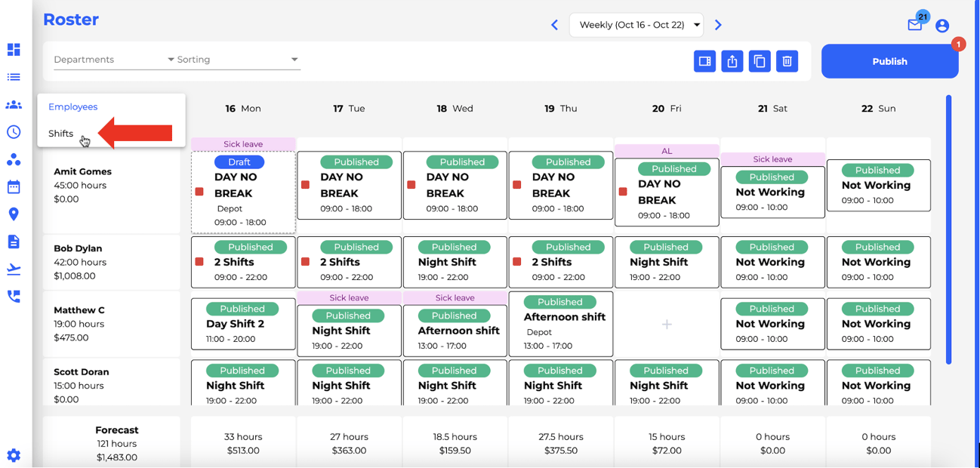Select the list view icon in sidebar

[13, 76]
